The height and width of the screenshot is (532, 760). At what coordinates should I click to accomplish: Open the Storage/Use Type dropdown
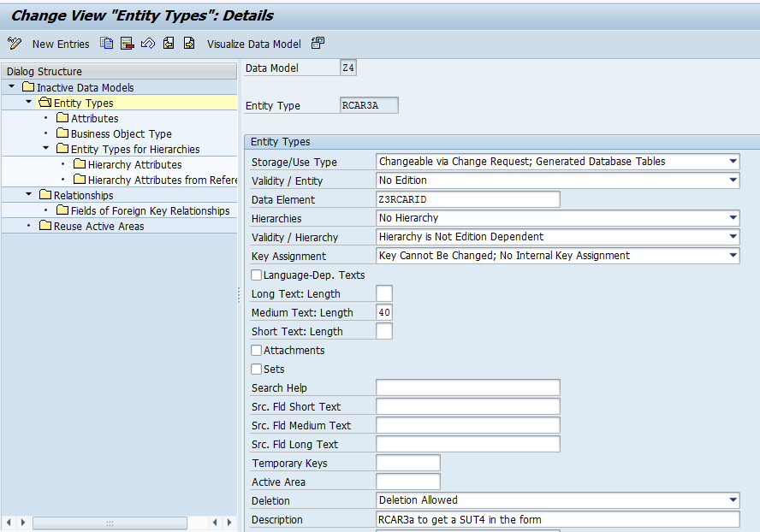pos(733,162)
